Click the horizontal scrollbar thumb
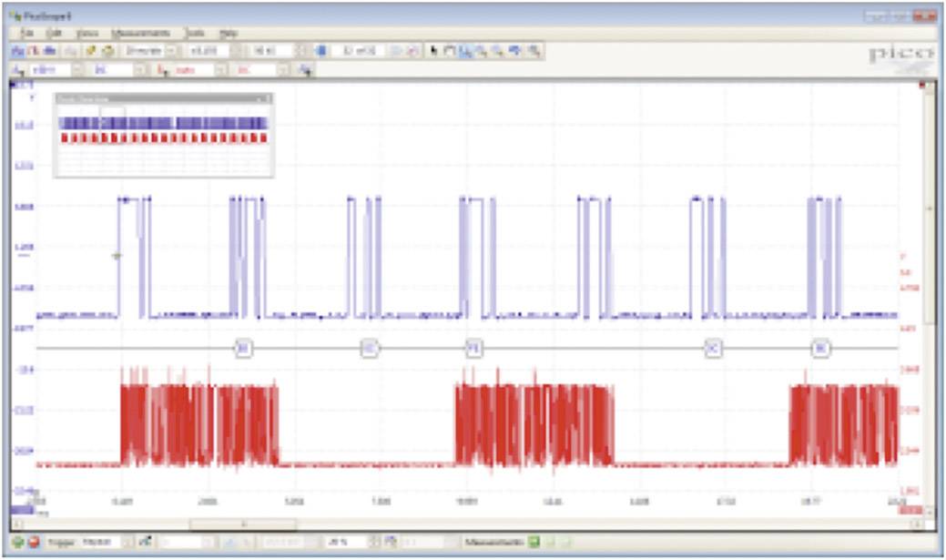This screenshot has width=946, height=560. [x=241, y=524]
